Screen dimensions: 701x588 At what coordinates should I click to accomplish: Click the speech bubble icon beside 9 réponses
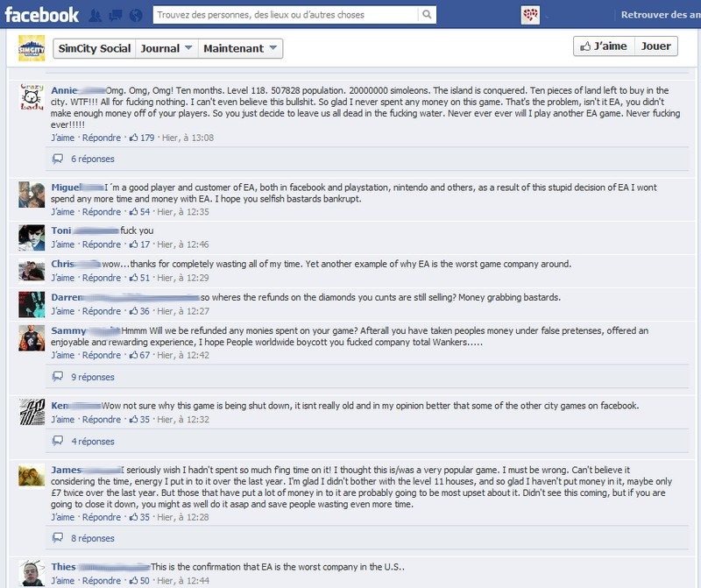58,377
